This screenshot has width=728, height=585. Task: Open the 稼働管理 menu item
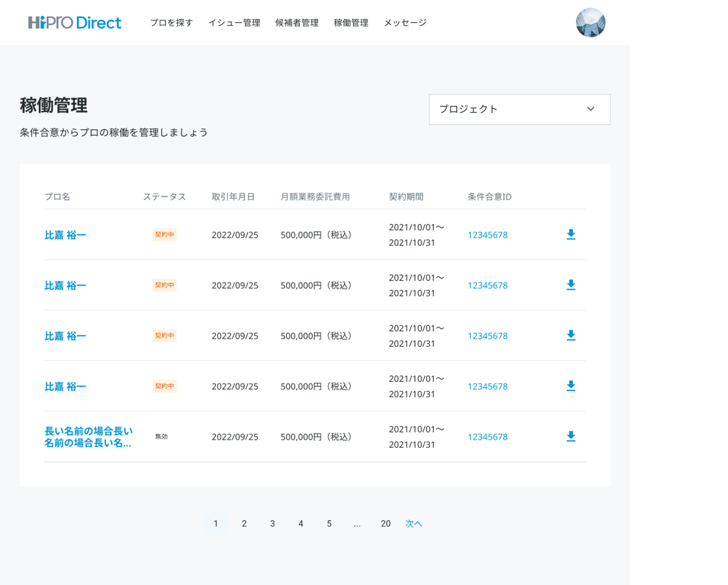350,23
